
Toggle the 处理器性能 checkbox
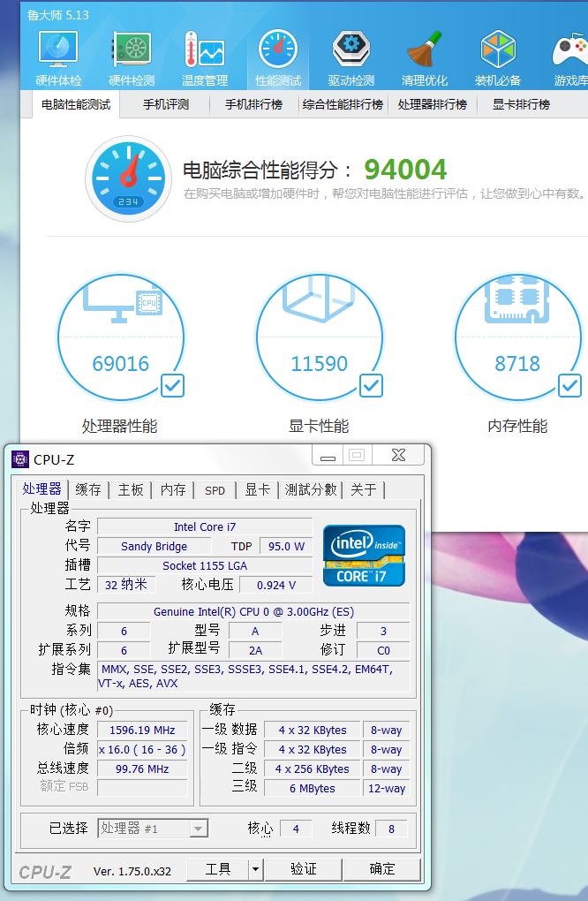(x=172, y=385)
